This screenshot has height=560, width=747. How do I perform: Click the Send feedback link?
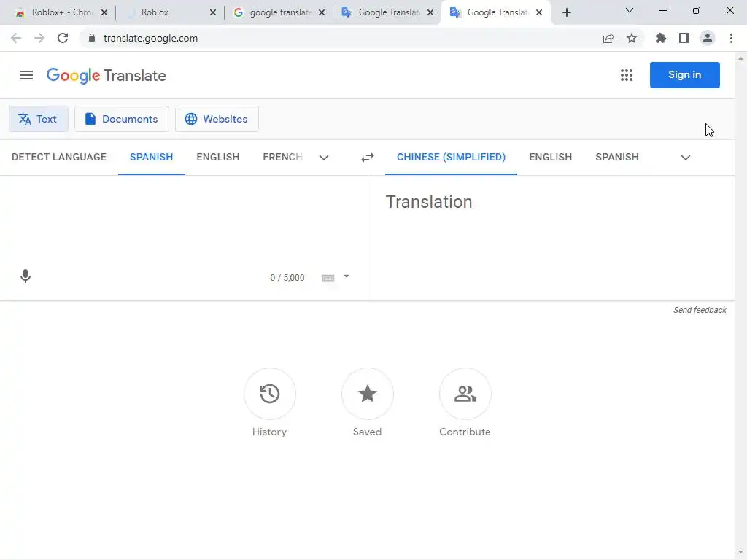click(x=700, y=310)
